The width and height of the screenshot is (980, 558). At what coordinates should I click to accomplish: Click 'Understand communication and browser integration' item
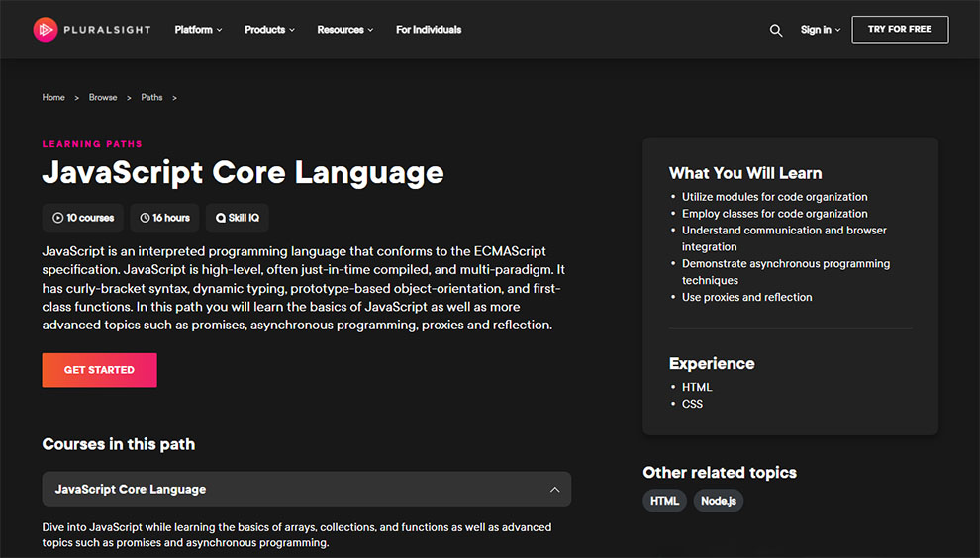tap(784, 238)
